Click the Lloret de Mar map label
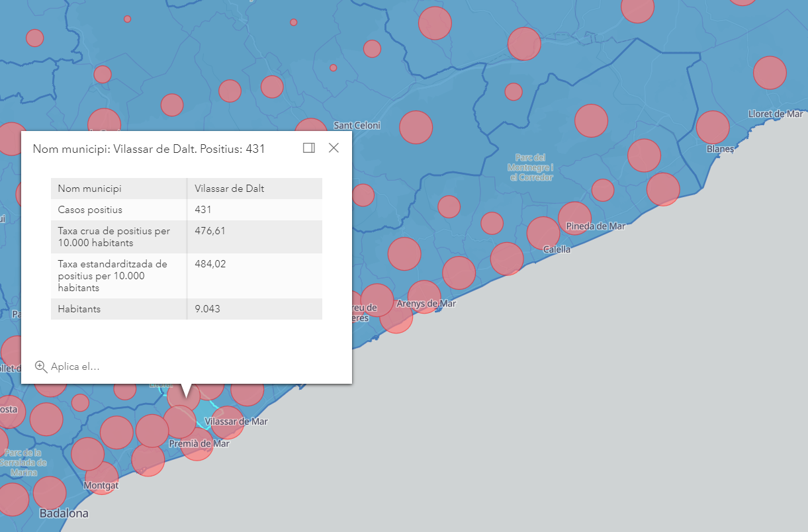This screenshot has height=532, width=808. [x=776, y=114]
